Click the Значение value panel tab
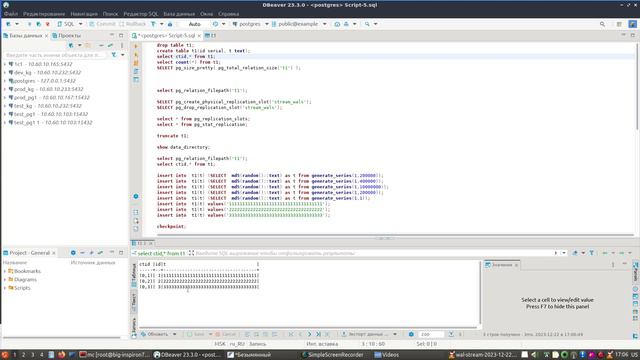Screen dimensions: 640x360 coord(502,265)
